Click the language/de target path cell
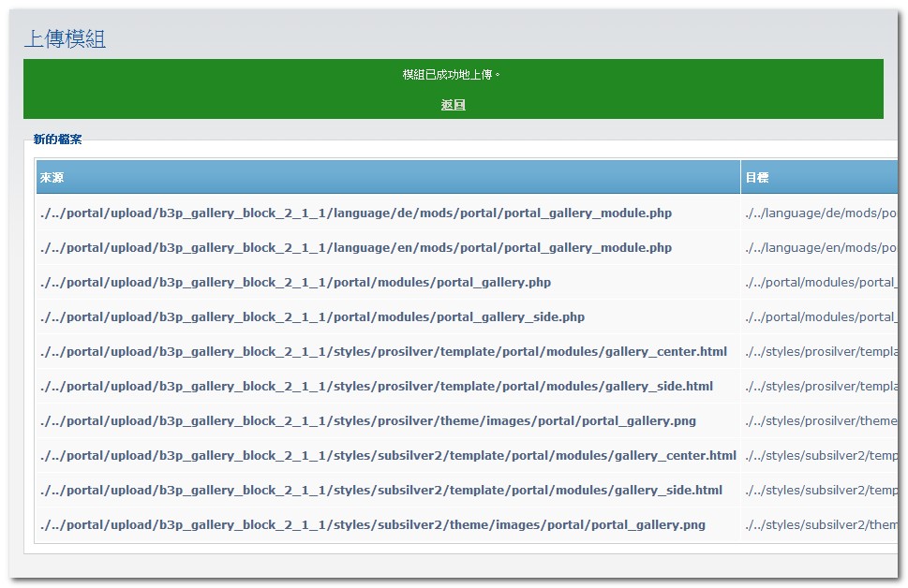Image resolution: width=908 pixels, height=588 pixels. 820,213
